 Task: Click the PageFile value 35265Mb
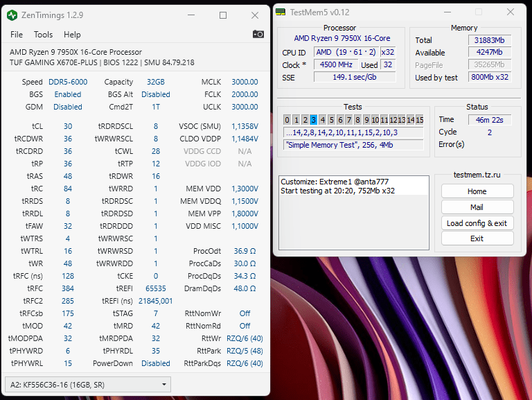coord(490,64)
